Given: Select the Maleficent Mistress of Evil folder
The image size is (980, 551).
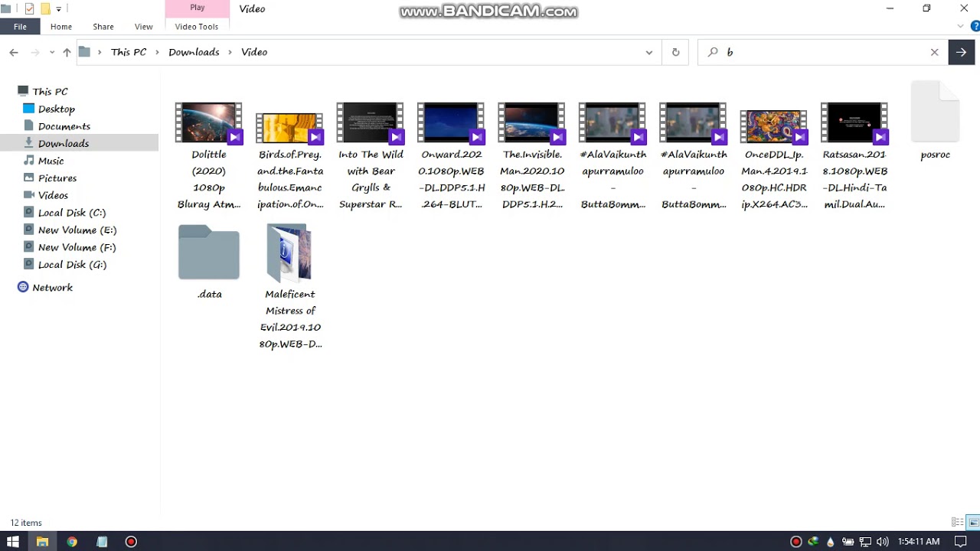Looking at the screenshot, I should click(289, 286).
